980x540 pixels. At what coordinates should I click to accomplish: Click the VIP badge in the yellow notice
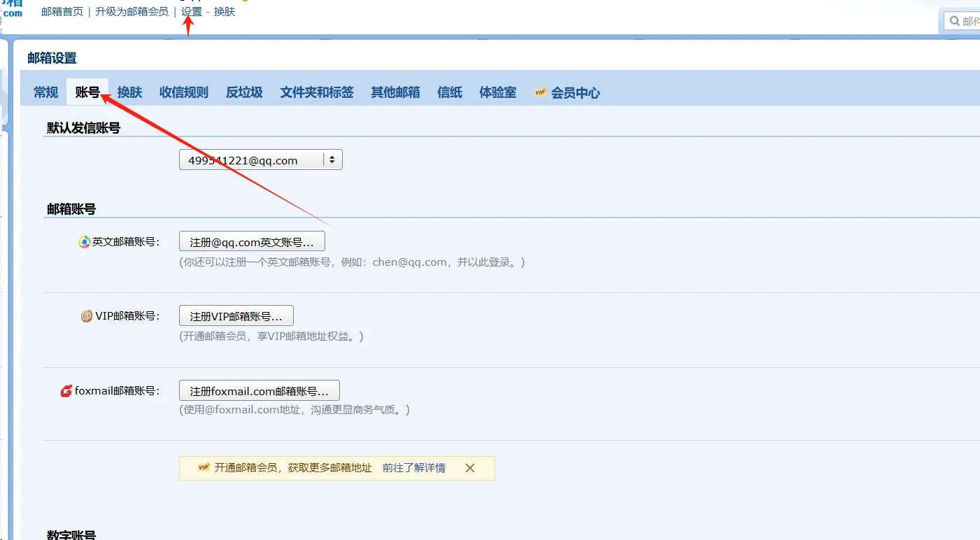tap(204, 467)
